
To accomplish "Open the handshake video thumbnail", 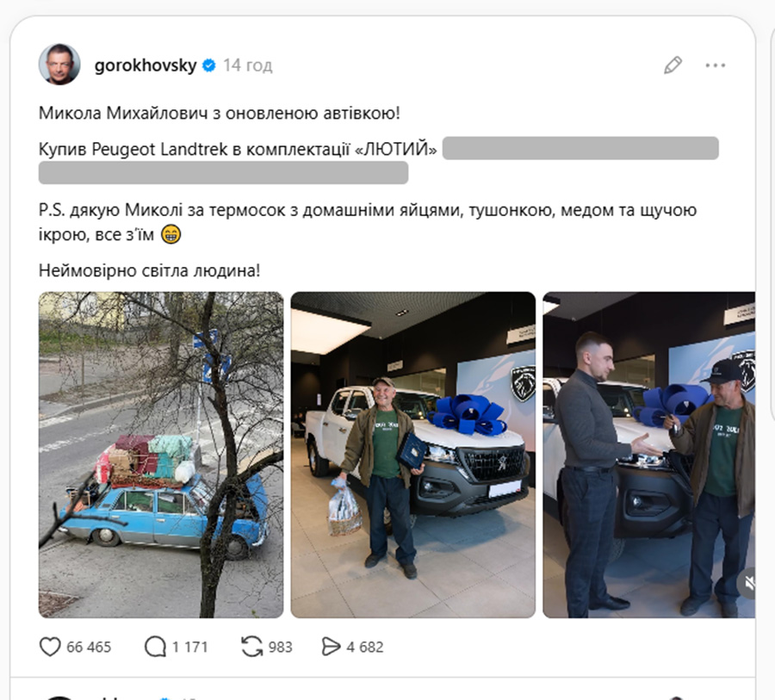I will pos(649,455).
